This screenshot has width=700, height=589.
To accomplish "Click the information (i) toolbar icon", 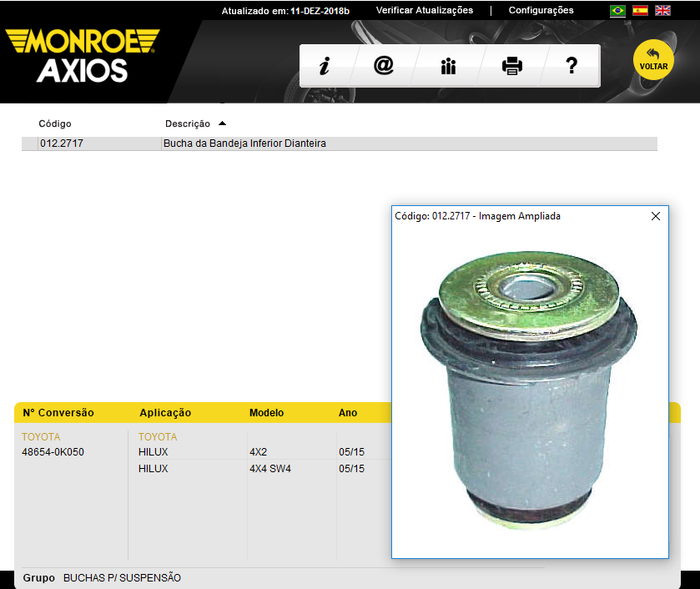I will coord(324,67).
